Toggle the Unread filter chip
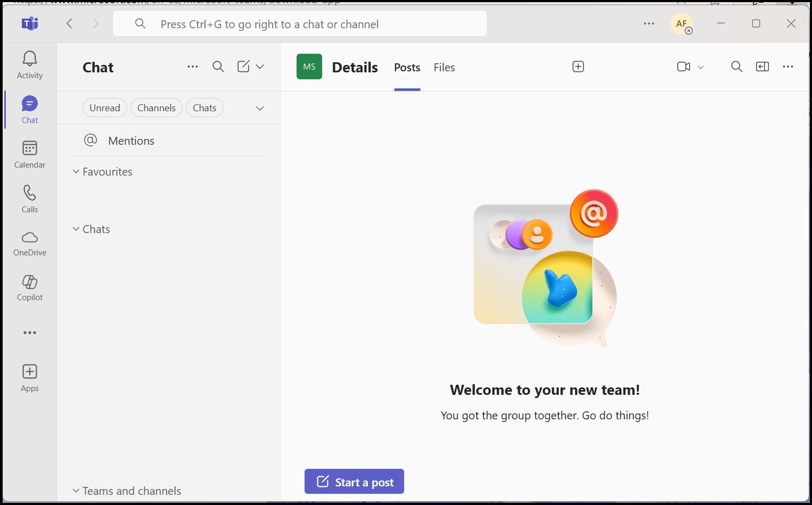The image size is (812, 505). pos(105,108)
